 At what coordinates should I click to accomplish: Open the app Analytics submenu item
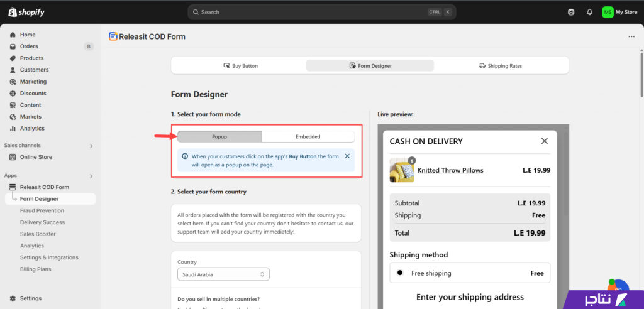pyautogui.click(x=31, y=246)
